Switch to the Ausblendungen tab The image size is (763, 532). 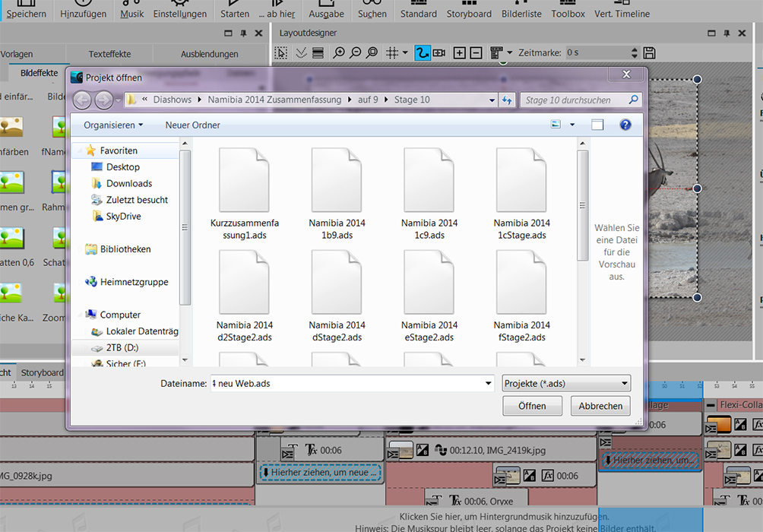(x=209, y=54)
